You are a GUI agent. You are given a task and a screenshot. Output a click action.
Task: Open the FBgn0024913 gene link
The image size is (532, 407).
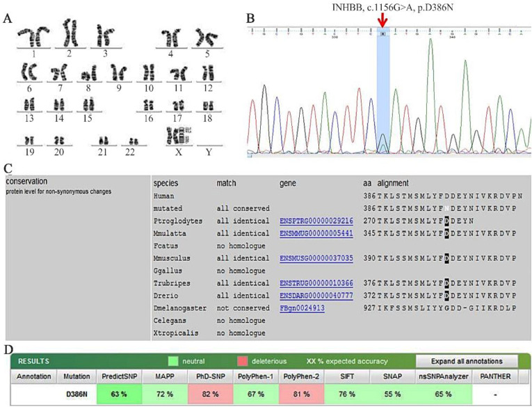(302, 308)
